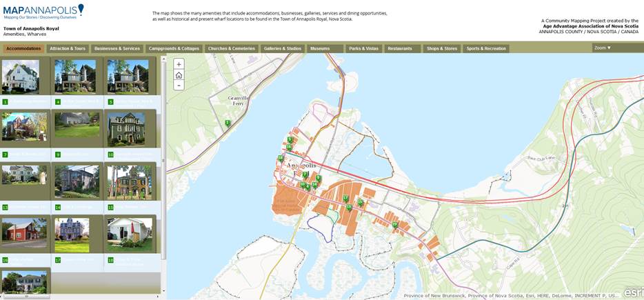Click the green marker near Granville Ferry
The width and height of the screenshot is (644, 300).
coord(228,123)
